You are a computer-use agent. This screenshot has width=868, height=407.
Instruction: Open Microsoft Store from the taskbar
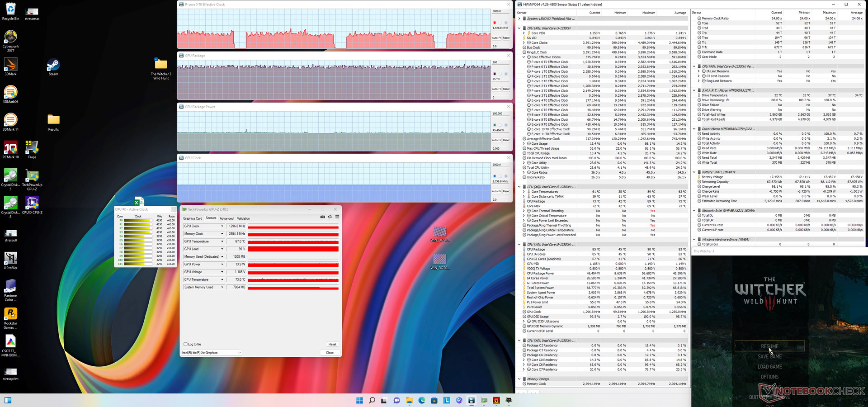tap(434, 400)
